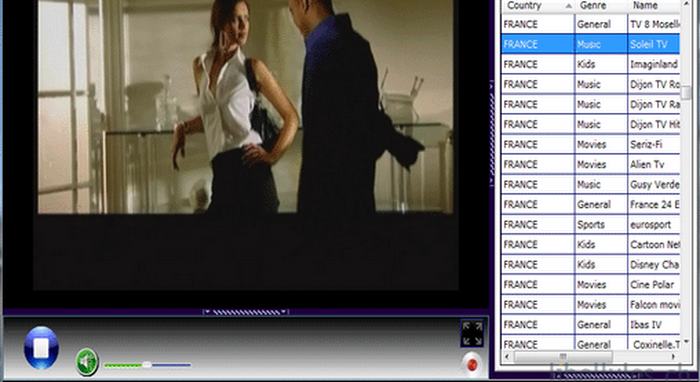Select the Disney Channel kids row

(x=591, y=265)
